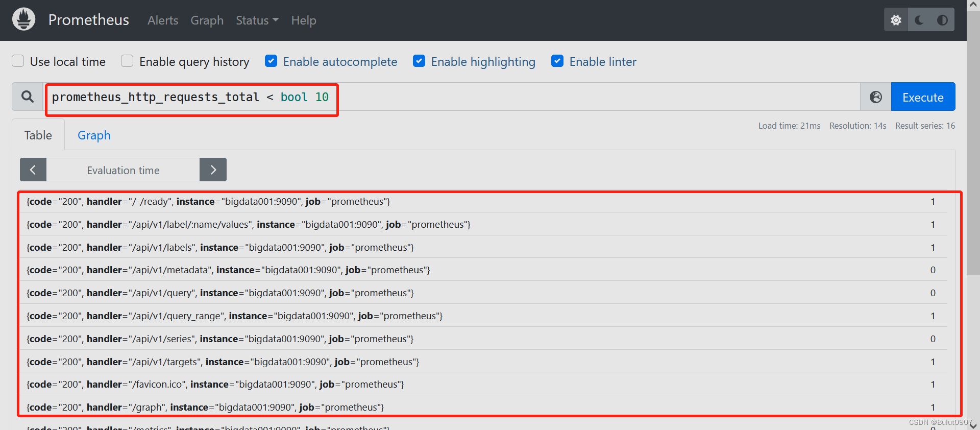Click the "Result series: 16" stat
The width and height of the screenshot is (980, 430).
pos(925,126)
